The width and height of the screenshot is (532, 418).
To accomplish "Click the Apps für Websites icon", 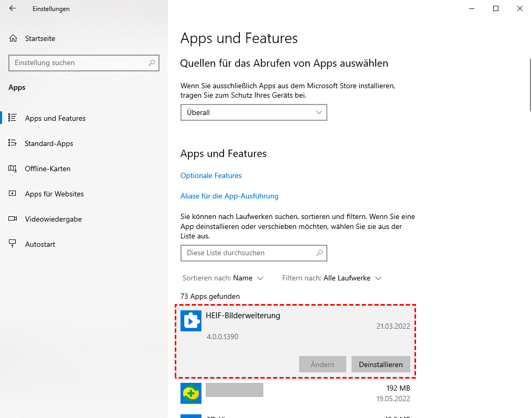I will click(13, 194).
